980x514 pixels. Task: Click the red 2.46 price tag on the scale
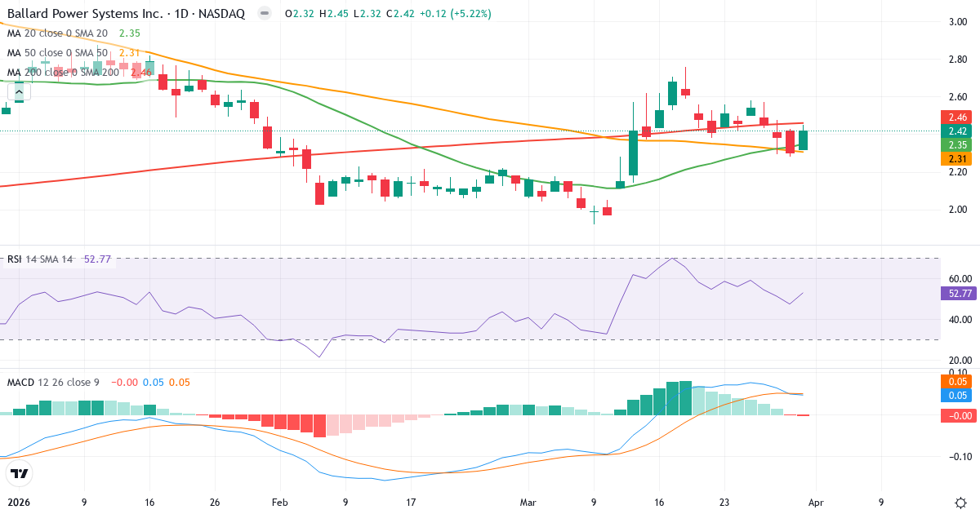coord(955,118)
